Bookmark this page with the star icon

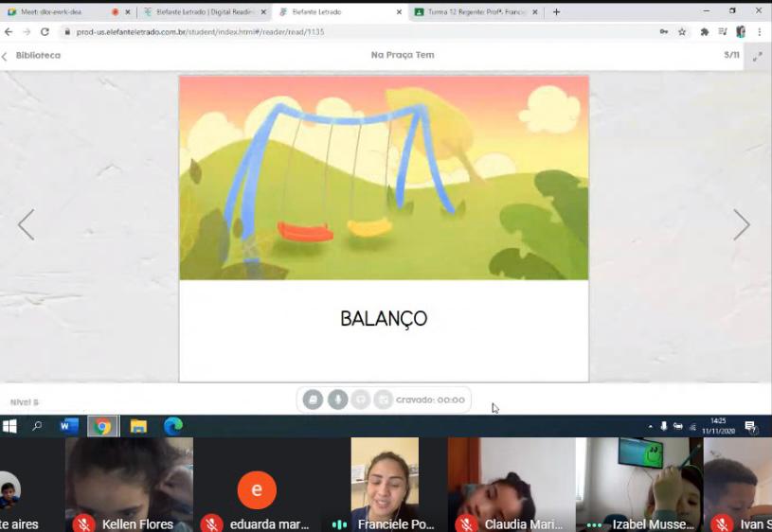click(682, 31)
